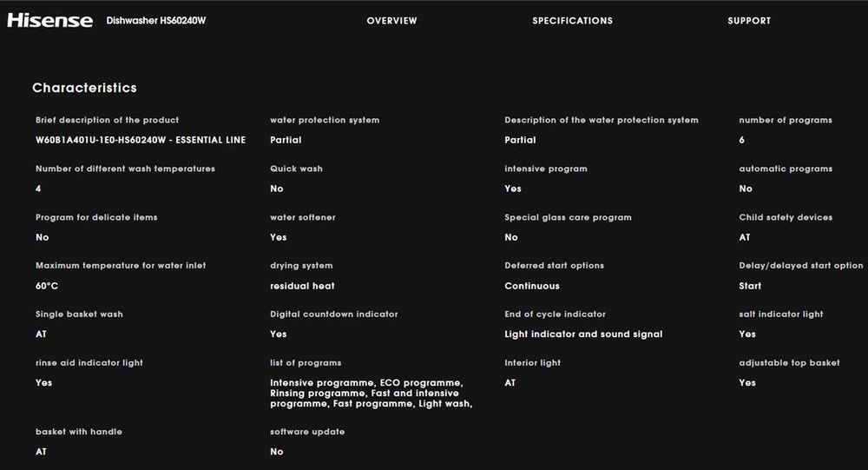
Task: Select the W60B1A401U-1E0-HS60240W product description text
Action: (x=141, y=140)
